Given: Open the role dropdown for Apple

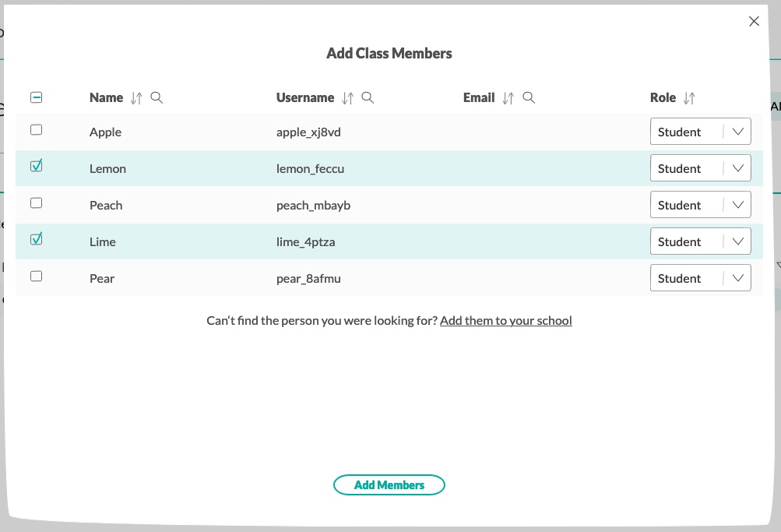Looking at the screenshot, I should [x=737, y=131].
